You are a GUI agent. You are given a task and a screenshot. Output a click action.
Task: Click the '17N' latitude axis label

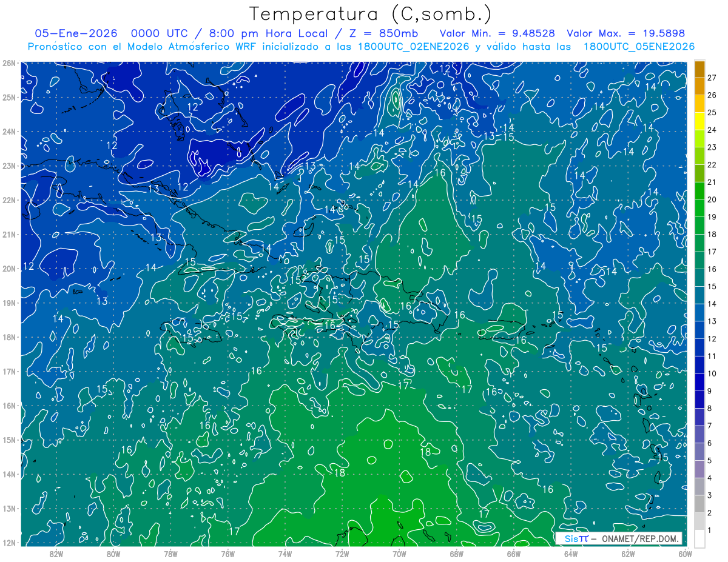9,371
